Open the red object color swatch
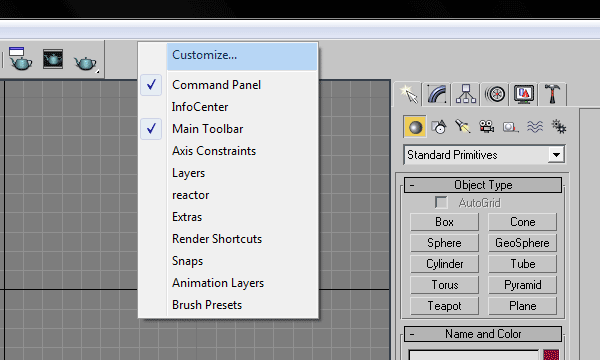600x360 pixels. tap(551, 355)
